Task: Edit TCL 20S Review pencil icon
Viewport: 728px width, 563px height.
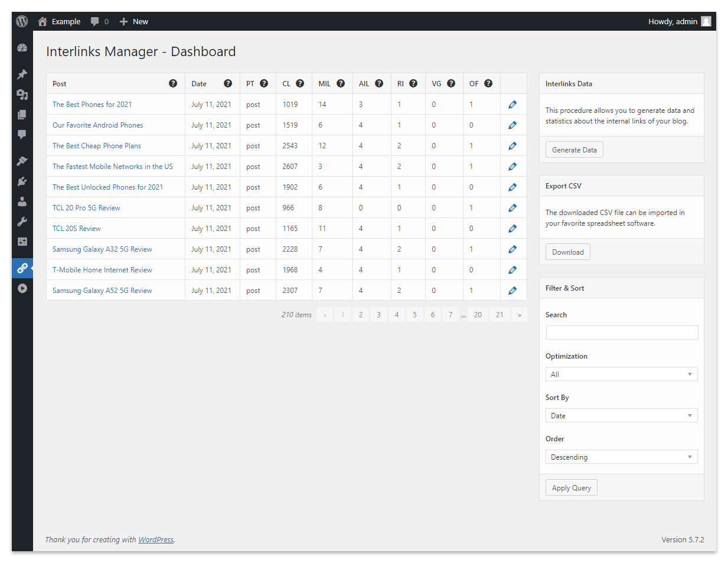Action: tap(512, 229)
